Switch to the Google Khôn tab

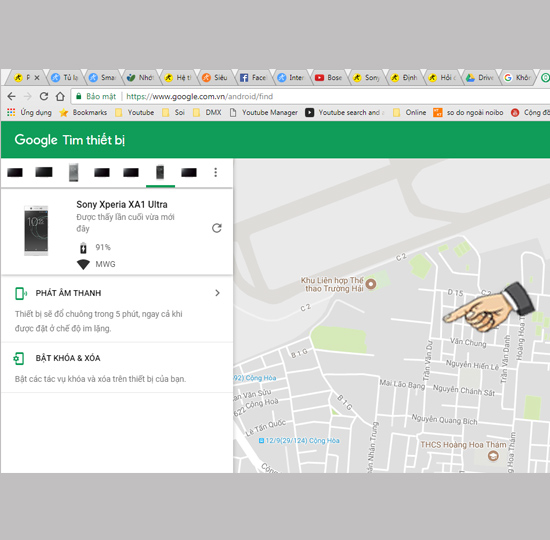[518, 78]
